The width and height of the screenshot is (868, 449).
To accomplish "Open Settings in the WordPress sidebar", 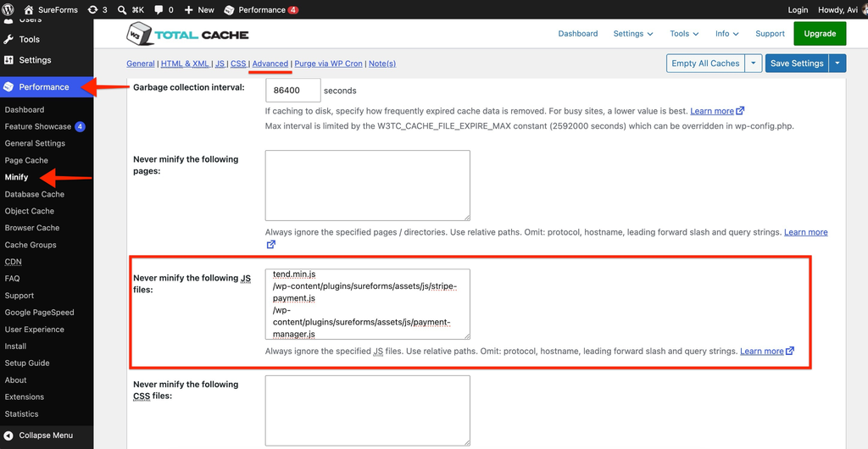I will click(x=35, y=59).
